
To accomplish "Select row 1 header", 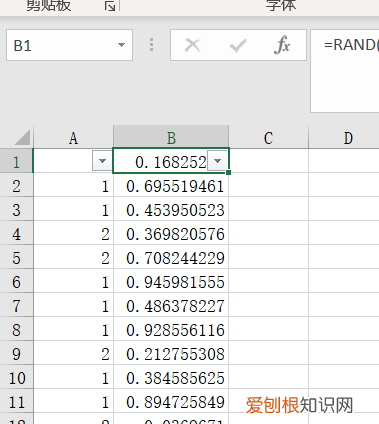I will [16, 161].
